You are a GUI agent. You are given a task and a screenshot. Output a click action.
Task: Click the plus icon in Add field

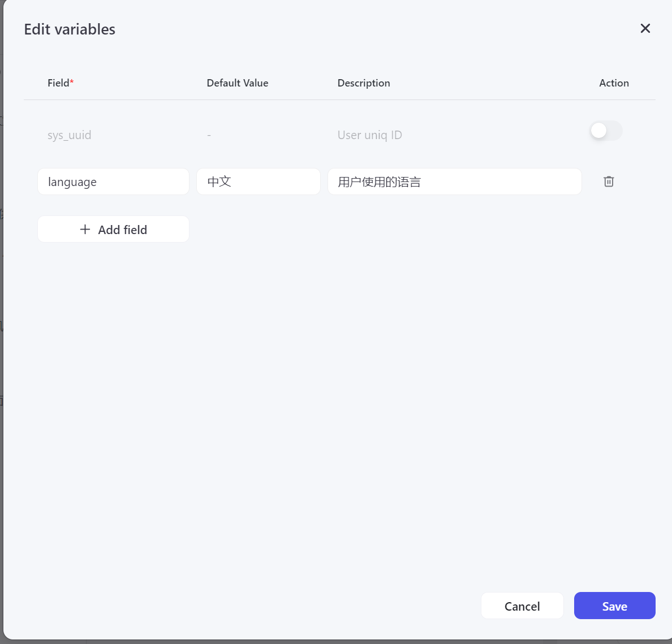pyautogui.click(x=85, y=230)
